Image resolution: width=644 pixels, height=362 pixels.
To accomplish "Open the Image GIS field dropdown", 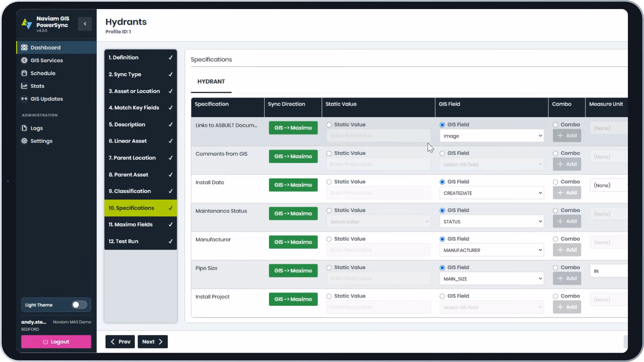I will [x=492, y=136].
